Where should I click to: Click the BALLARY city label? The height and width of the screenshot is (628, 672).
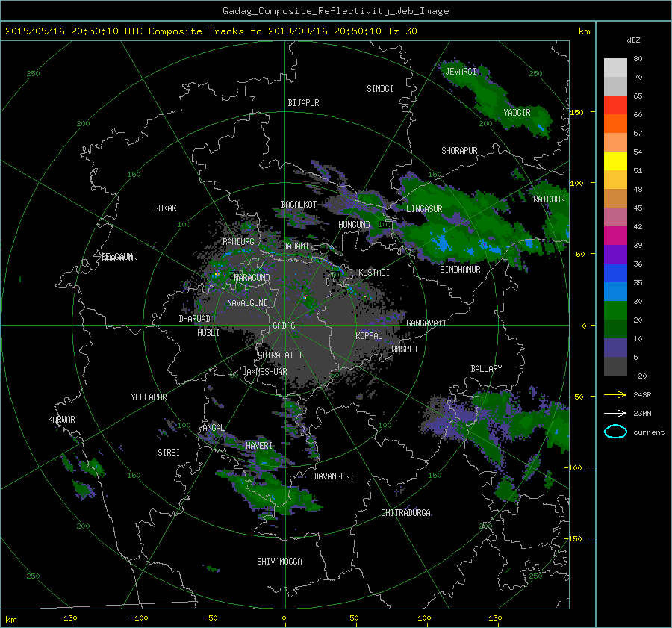486,369
